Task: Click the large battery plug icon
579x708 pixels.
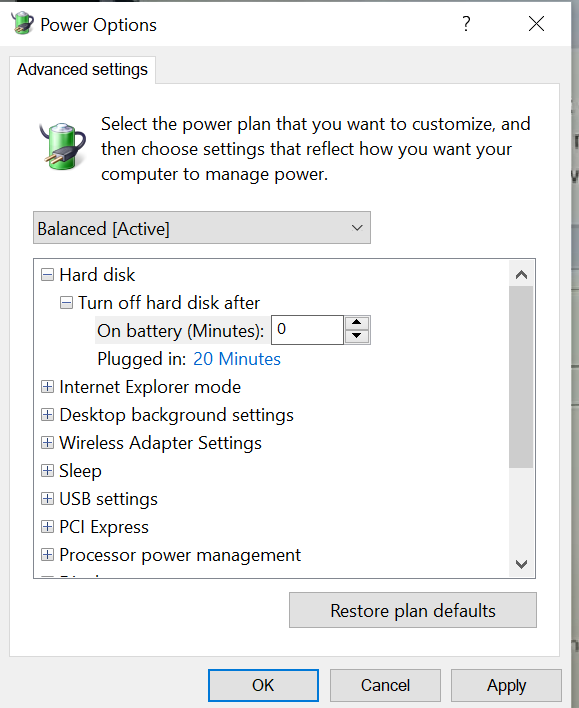Action: (x=62, y=146)
